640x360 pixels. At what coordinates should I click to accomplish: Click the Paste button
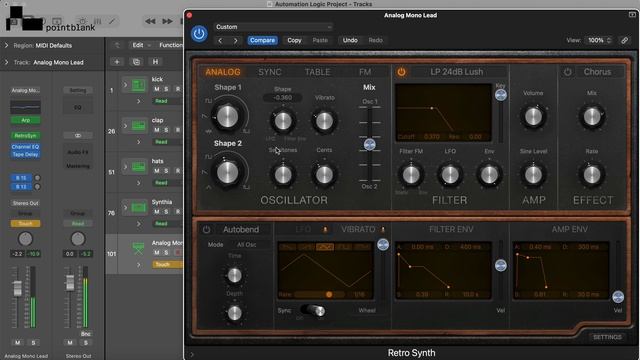(x=320, y=40)
